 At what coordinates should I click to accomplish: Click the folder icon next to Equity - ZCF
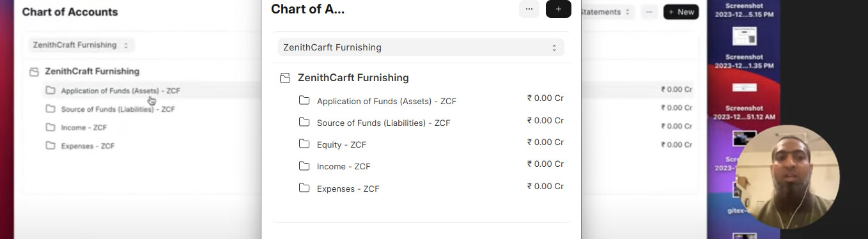304,144
